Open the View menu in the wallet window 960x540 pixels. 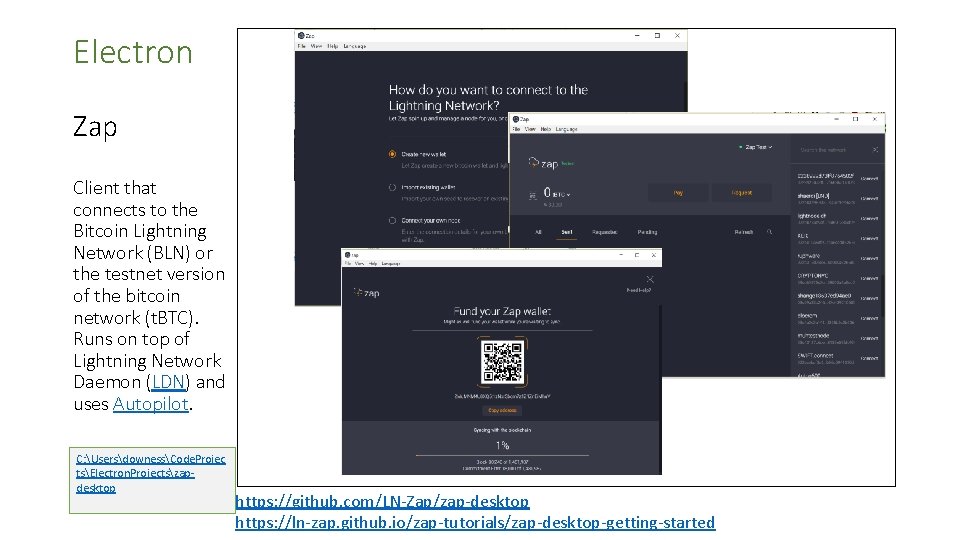tap(530, 129)
